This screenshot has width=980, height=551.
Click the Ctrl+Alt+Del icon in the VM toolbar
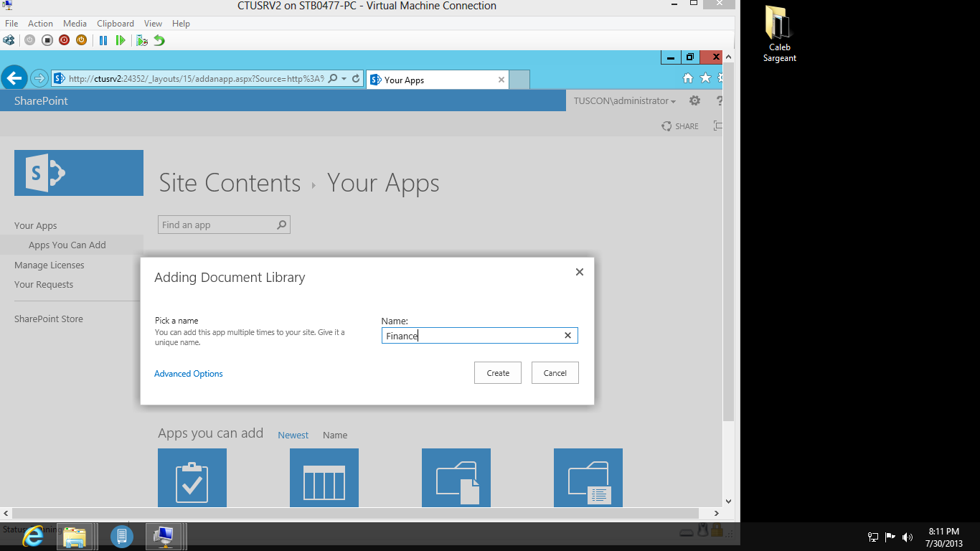[x=9, y=40]
